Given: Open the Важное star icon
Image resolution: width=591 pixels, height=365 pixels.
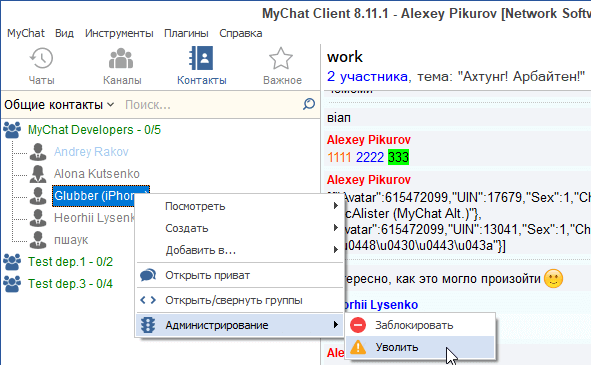Looking at the screenshot, I should (x=281, y=58).
